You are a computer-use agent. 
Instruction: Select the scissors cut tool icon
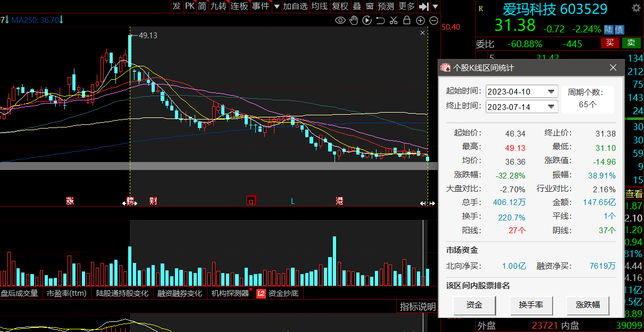[x=394, y=21]
